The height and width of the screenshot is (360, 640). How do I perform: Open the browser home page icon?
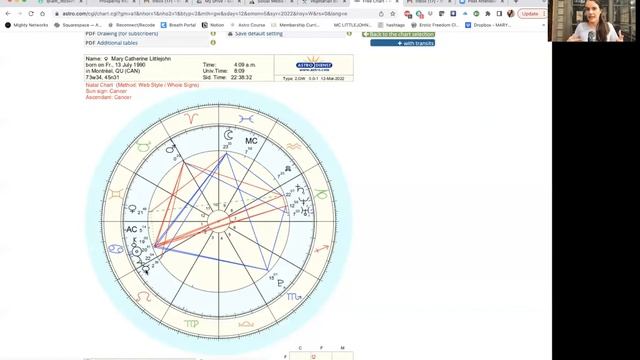(42, 14)
